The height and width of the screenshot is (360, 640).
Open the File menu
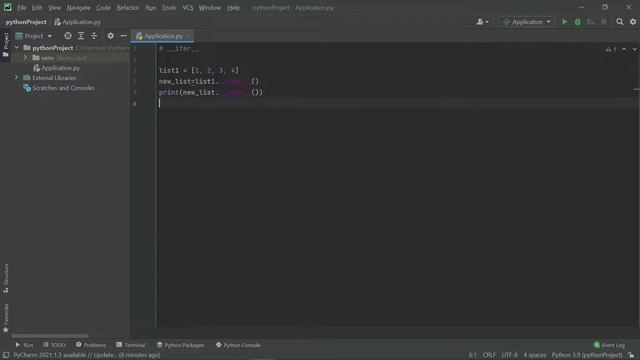click(x=22, y=8)
